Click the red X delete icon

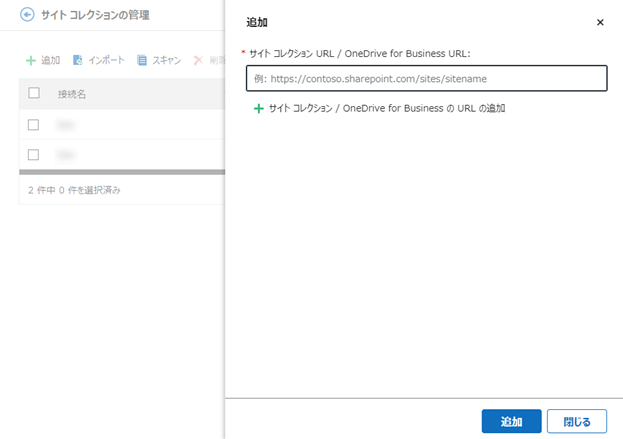pyautogui.click(x=198, y=60)
